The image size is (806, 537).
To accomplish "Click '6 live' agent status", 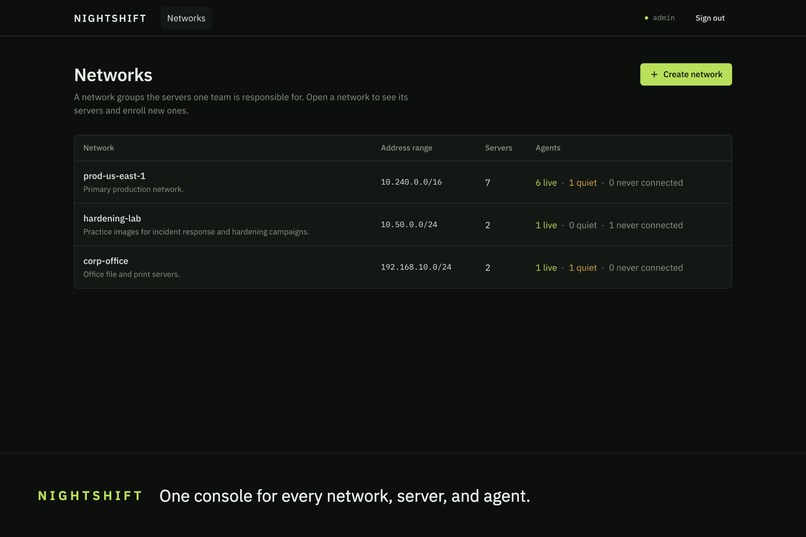I will pyautogui.click(x=546, y=182).
